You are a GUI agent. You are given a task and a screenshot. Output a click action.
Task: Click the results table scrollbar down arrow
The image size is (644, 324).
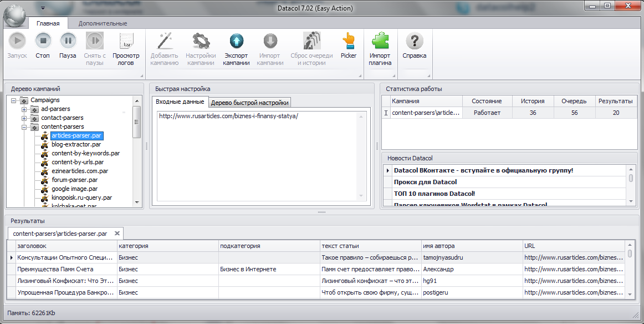pyautogui.click(x=630, y=293)
